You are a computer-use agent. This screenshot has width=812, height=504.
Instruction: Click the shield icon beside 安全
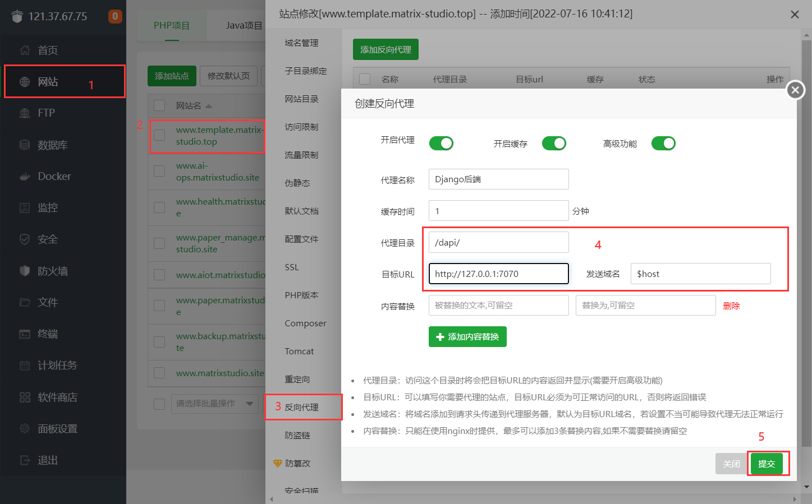coord(25,239)
